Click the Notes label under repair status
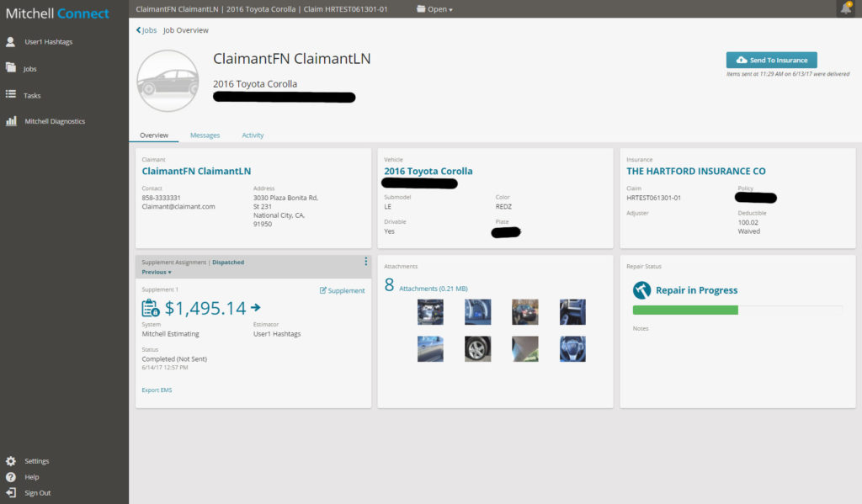 point(641,329)
